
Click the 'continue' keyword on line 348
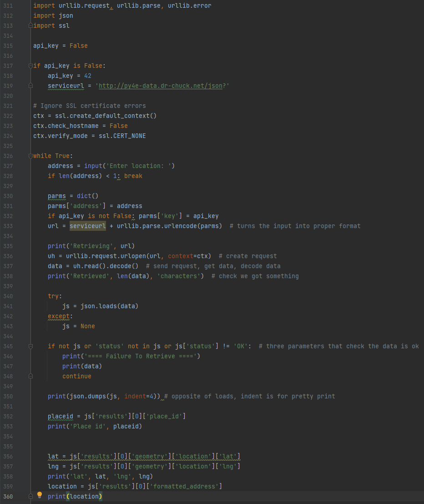[x=77, y=376]
